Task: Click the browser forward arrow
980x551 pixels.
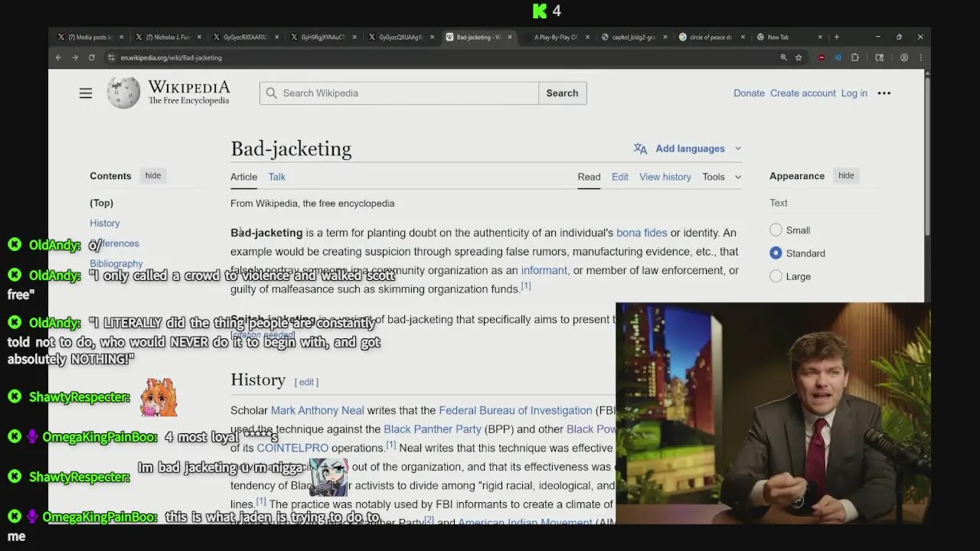Action: click(75, 57)
